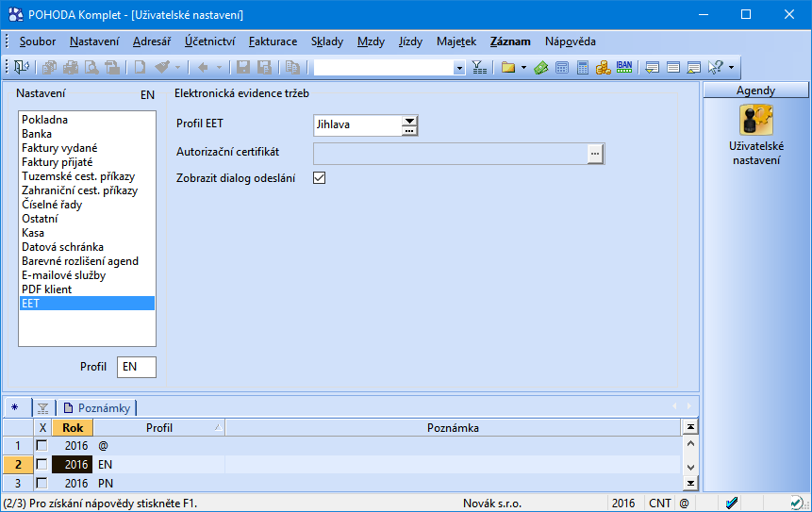Expand dropdown arrow next to help icon
The width and height of the screenshot is (812, 512).
[731, 67]
